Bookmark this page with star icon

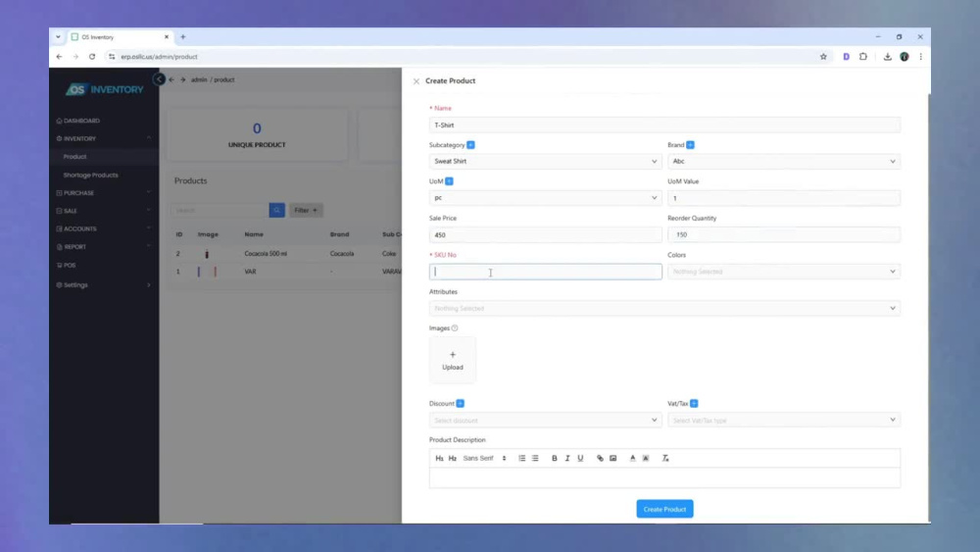click(x=823, y=57)
